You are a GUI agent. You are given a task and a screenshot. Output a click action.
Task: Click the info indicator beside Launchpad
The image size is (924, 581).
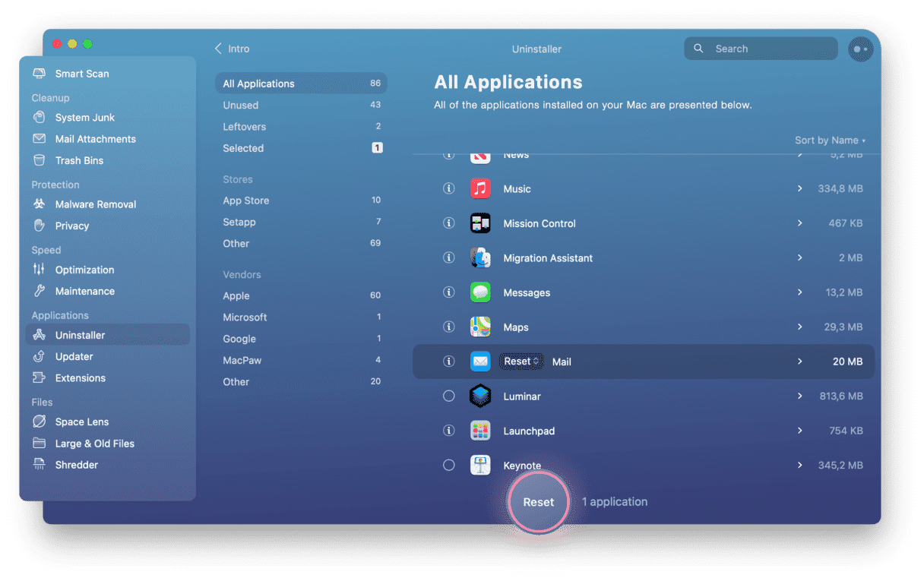click(x=449, y=431)
